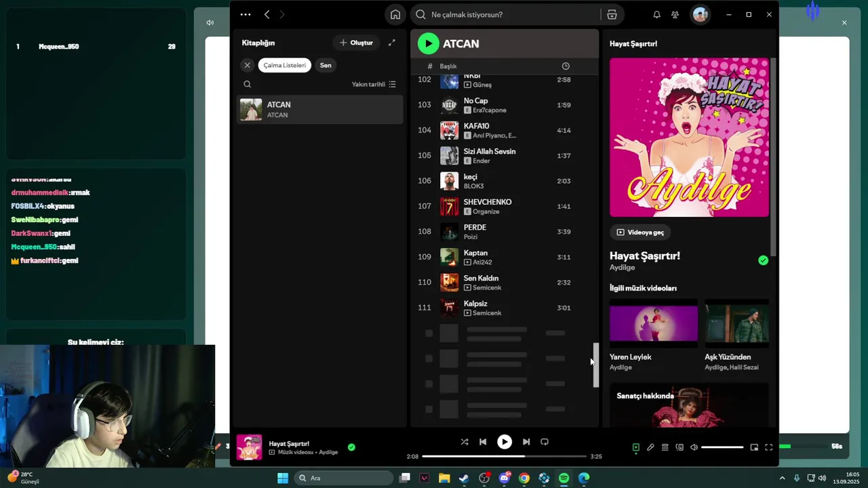This screenshot has height=488, width=868.
Task: Select the Sen filter chip
Action: [325, 65]
